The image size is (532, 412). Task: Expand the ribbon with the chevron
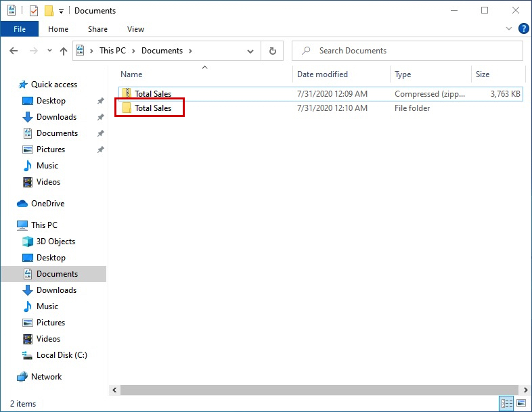click(x=509, y=29)
